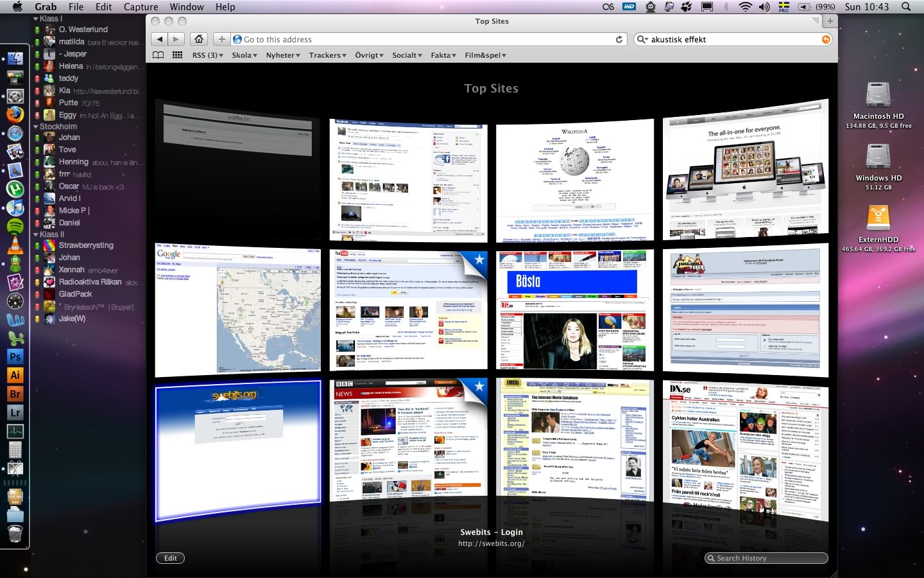
Task: Open the bookmarks book icon
Action: coord(158,55)
